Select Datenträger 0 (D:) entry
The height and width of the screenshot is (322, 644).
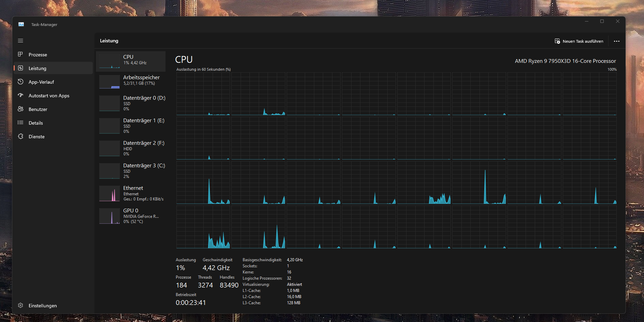(131, 103)
